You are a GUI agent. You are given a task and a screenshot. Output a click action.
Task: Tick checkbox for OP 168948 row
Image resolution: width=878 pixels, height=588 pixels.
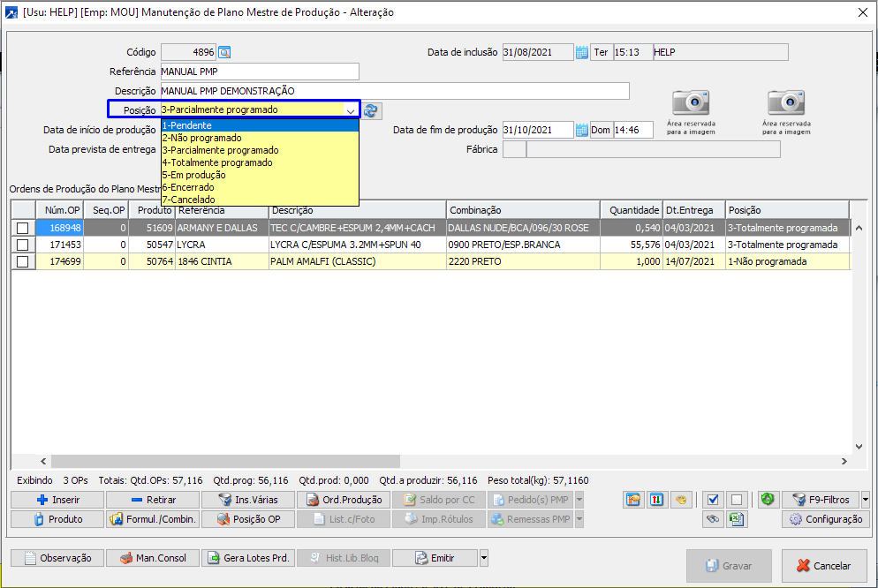coord(23,229)
